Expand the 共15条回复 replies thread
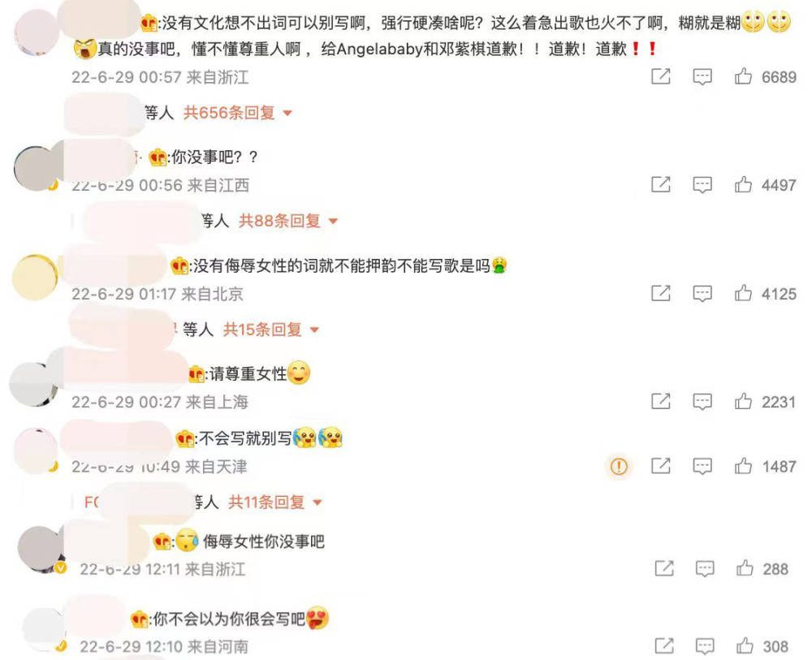This screenshot has height=660, width=812. click(x=271, y=330)
